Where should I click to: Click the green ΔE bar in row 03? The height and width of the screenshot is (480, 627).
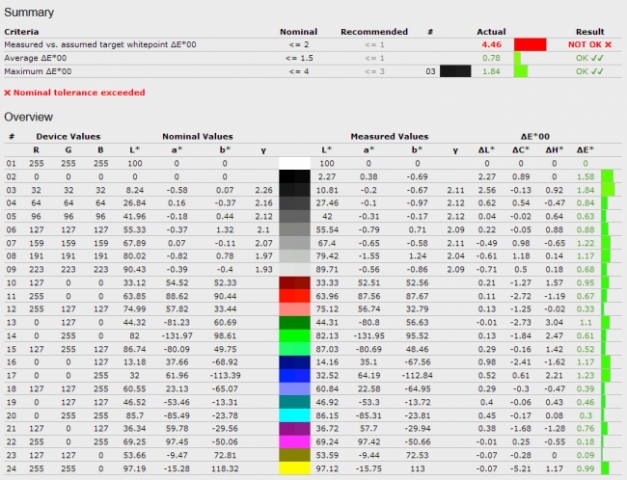coord(606,189)
